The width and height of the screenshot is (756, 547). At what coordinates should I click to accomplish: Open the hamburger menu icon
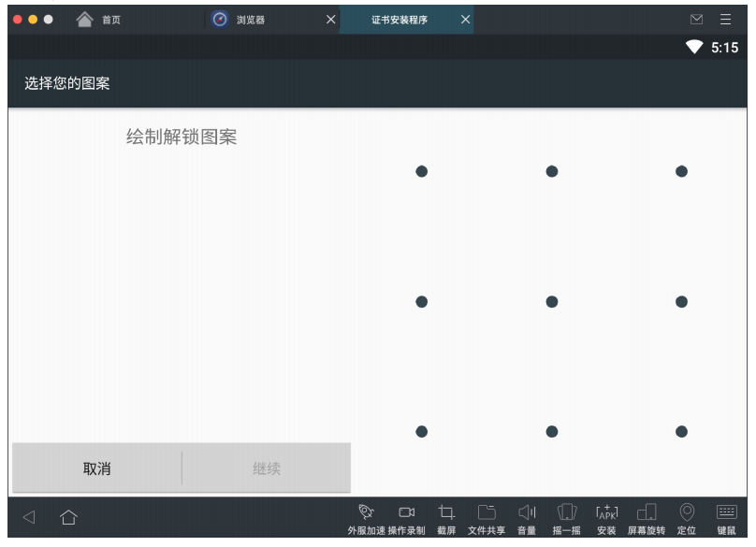(725, 20)
